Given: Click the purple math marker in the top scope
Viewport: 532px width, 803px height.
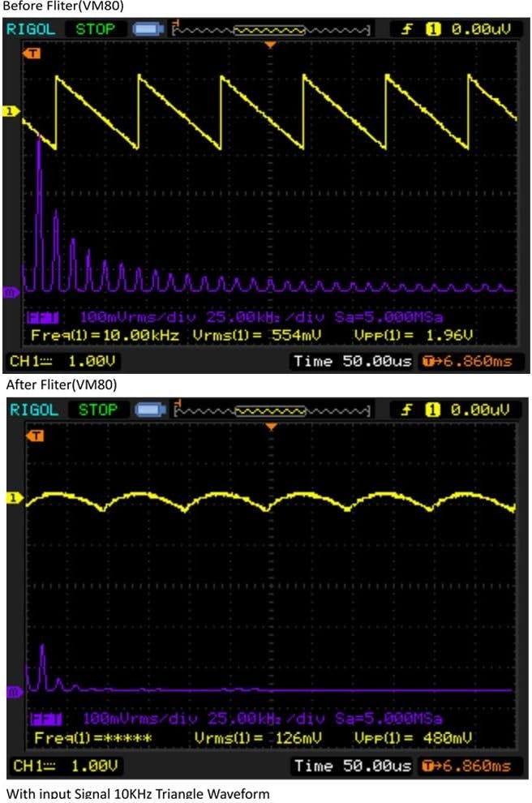Looking at the screenshot, I should [11, 292].
